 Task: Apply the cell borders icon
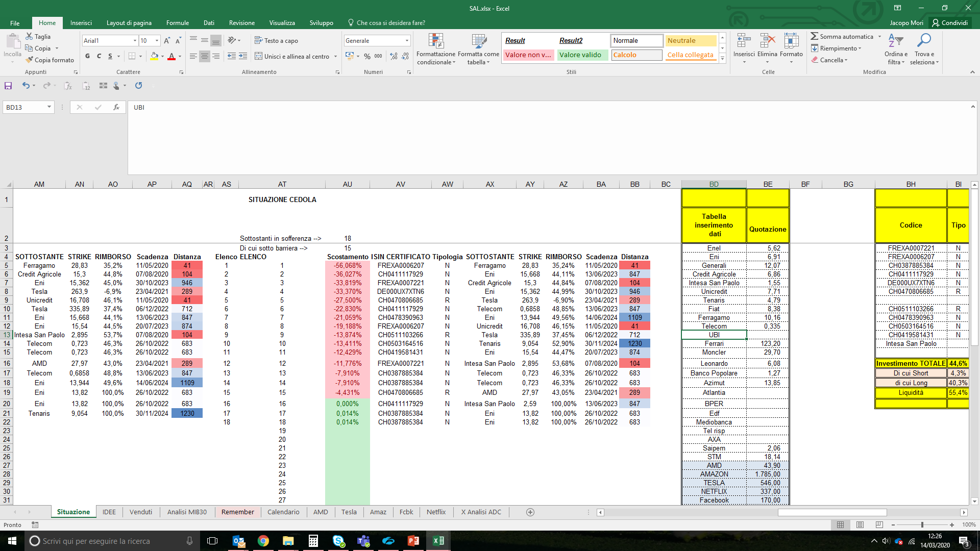coord(132,56)
